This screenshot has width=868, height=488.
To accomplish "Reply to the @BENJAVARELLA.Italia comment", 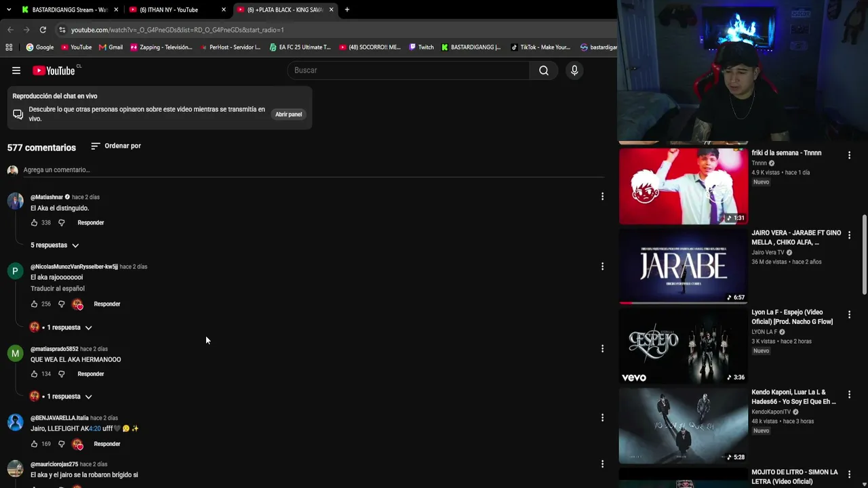I will coord(107,444).
